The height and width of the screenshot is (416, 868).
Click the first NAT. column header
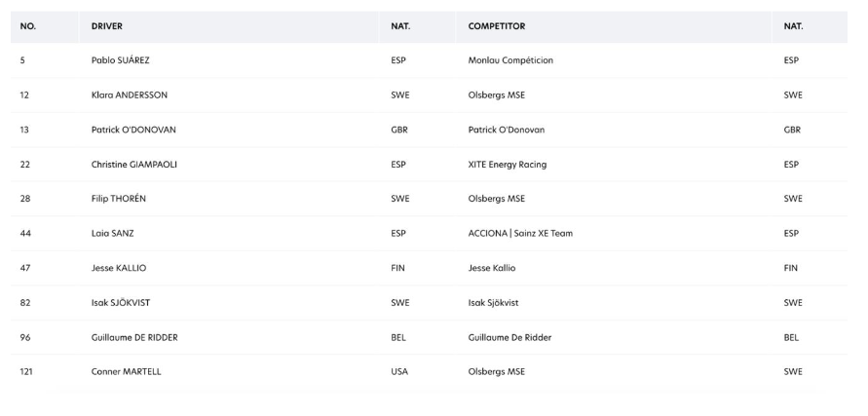[x=400, y=26]
